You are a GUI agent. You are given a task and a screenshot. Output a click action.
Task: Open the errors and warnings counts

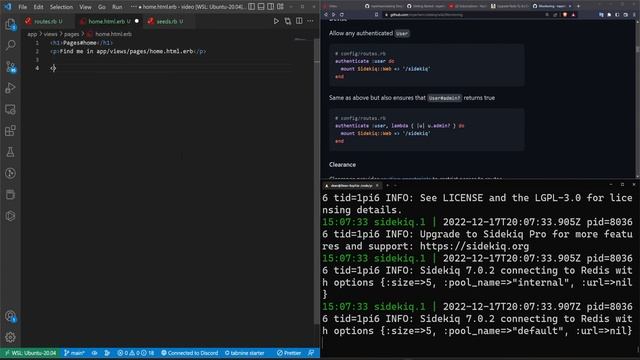[x=136, y=353]
